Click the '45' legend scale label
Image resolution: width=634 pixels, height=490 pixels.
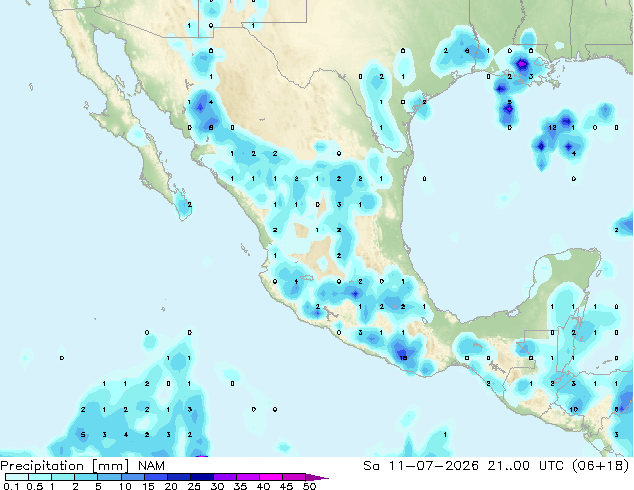pyautogui.click(x=286, y=486)
